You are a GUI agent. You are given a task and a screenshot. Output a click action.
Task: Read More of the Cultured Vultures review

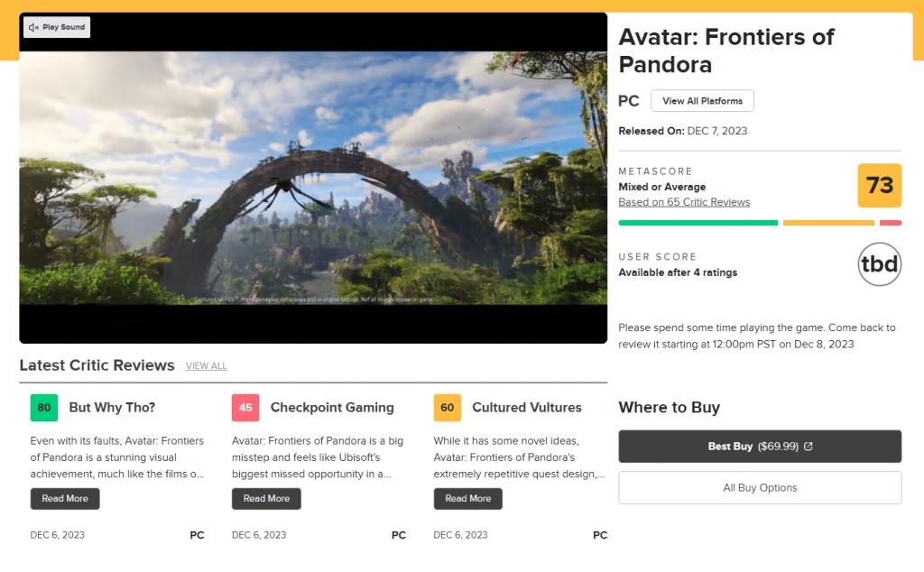pyautogui.click(x=467, y=499)
